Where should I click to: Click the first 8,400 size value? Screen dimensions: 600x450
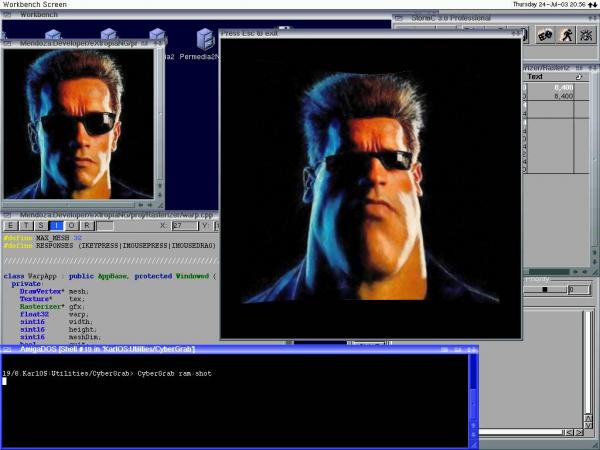[564, 88]
